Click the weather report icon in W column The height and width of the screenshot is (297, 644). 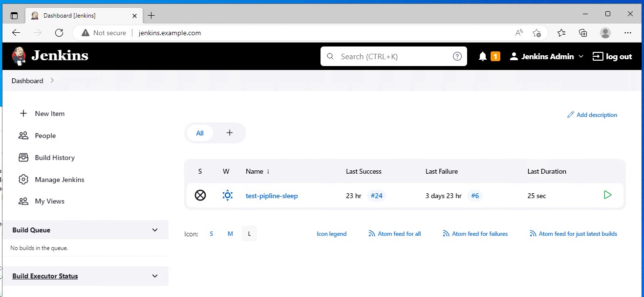tap(227, 196)
